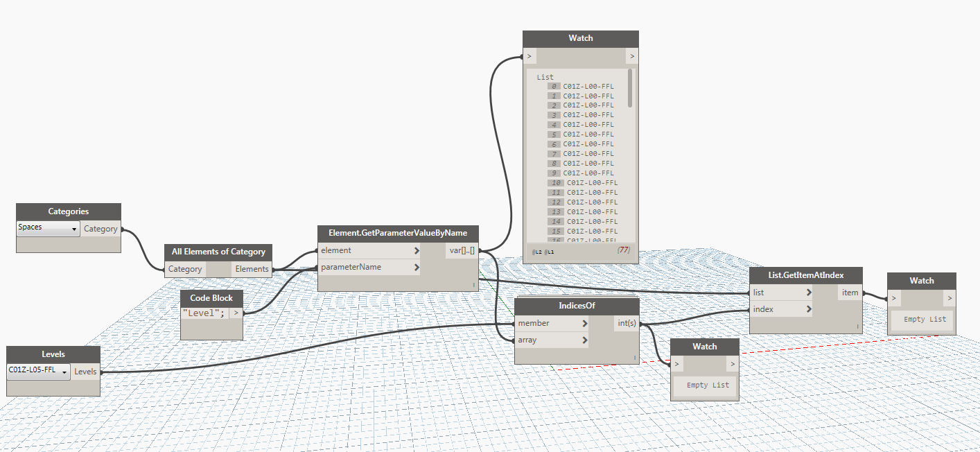
Task: Click the Code Block output arrow port
Action: pyautogui.click(x=236, y=313)
